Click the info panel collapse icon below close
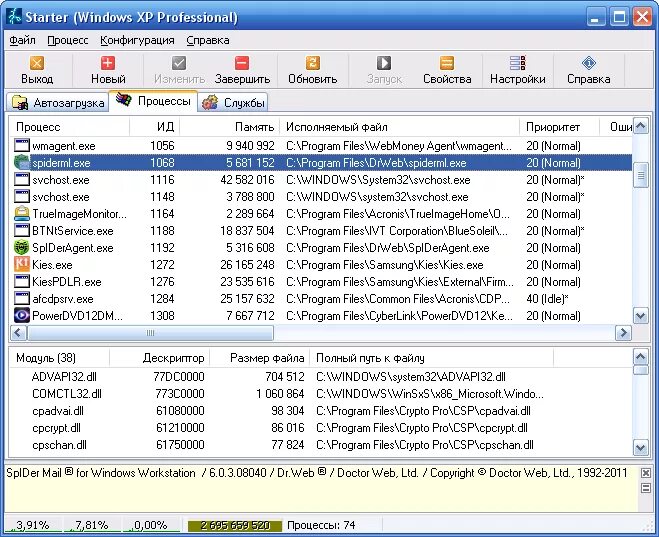This screenshot has width=659, height=537. pos(646,488)
